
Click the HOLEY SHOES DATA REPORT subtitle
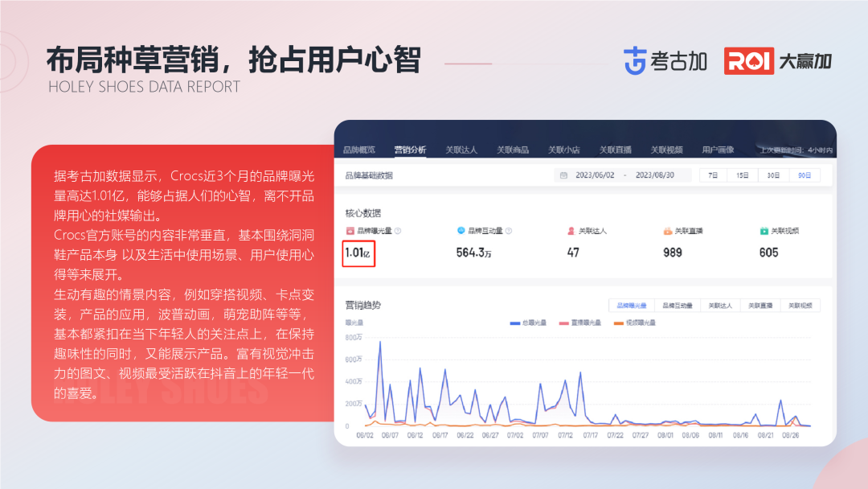pyautogui.click(x=145, y=87)
